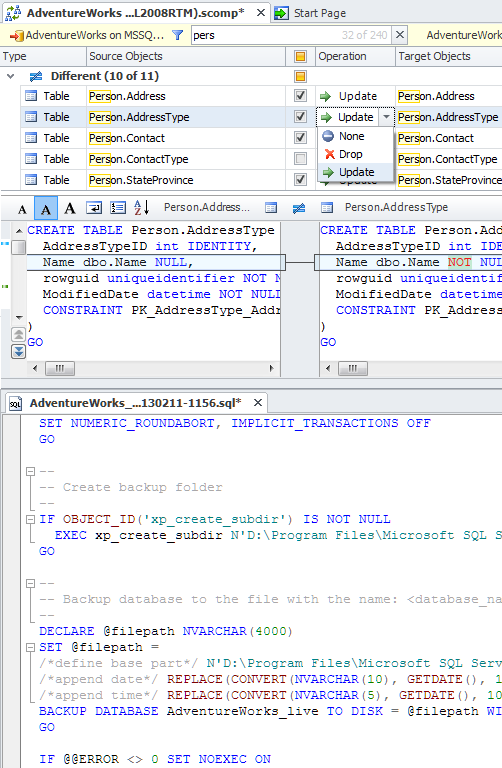502x768 pixels.
Task: Uncheck the Person.StateProvince checkbox
Action: (300, 180)
